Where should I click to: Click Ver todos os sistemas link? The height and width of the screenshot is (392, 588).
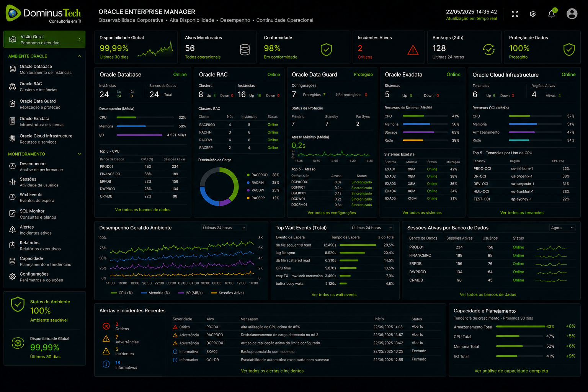pyautogui.click(x=422, y=212)
